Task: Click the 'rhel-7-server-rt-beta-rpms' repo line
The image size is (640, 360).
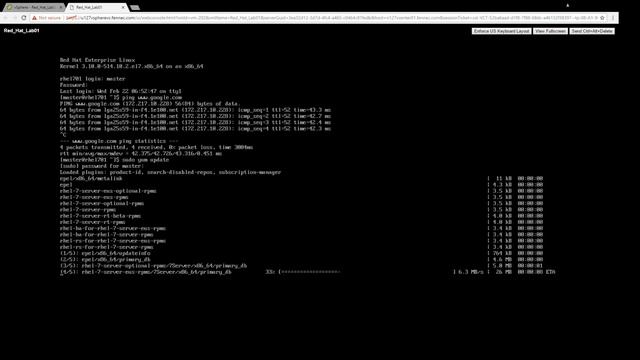Action: [x=100, y=216]
